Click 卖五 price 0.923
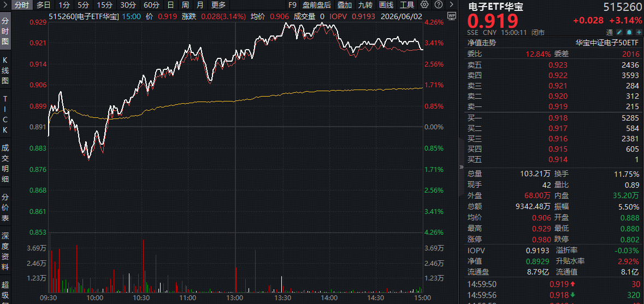 (558, 65)
